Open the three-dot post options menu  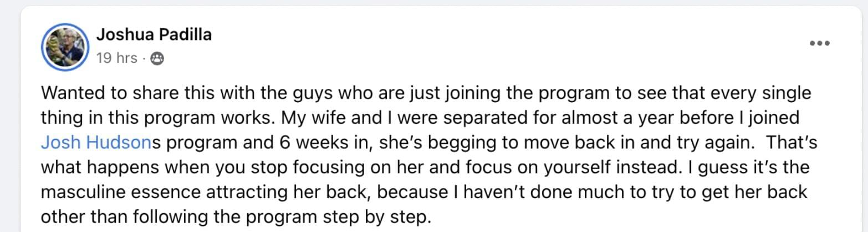pyautogui.click(x=819, y=43)
